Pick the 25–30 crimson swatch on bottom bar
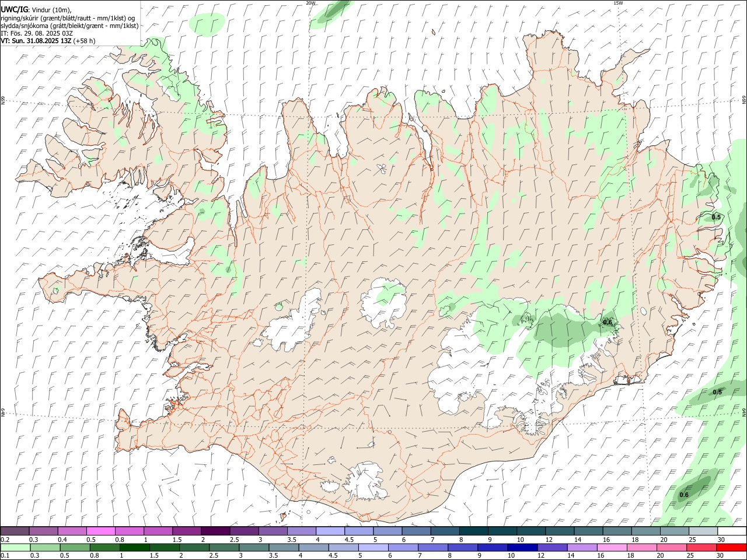 pos(701,548)
